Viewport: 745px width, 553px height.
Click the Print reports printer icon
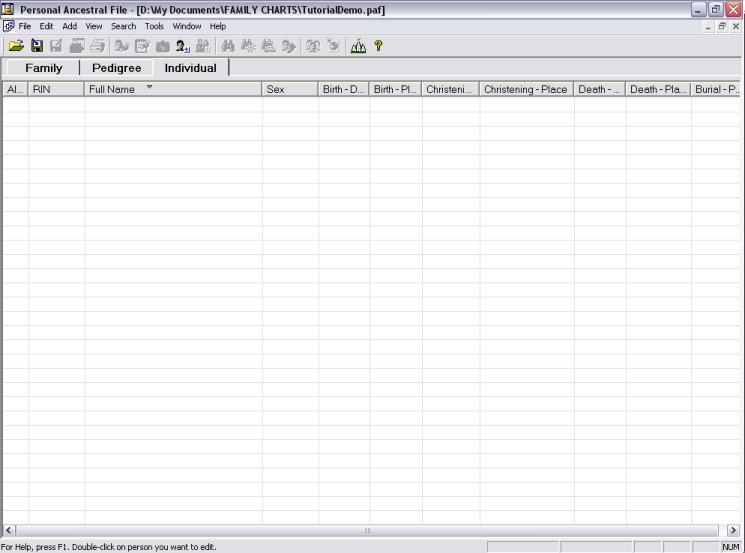click(x=97, y=46)
